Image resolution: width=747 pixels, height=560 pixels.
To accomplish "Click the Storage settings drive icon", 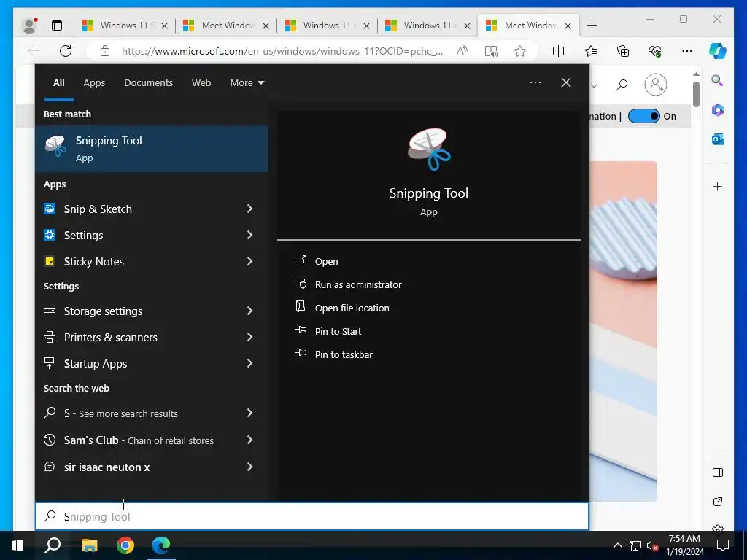I will click(x=50, y=311).
